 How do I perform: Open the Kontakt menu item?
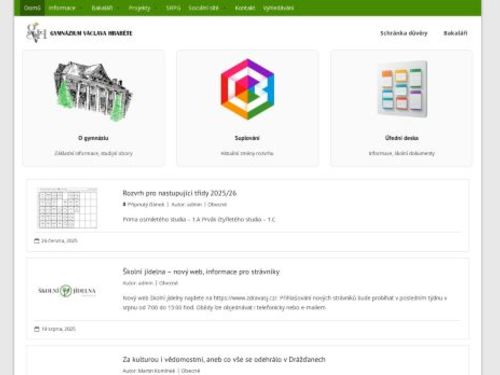click(x=245, y=8)
